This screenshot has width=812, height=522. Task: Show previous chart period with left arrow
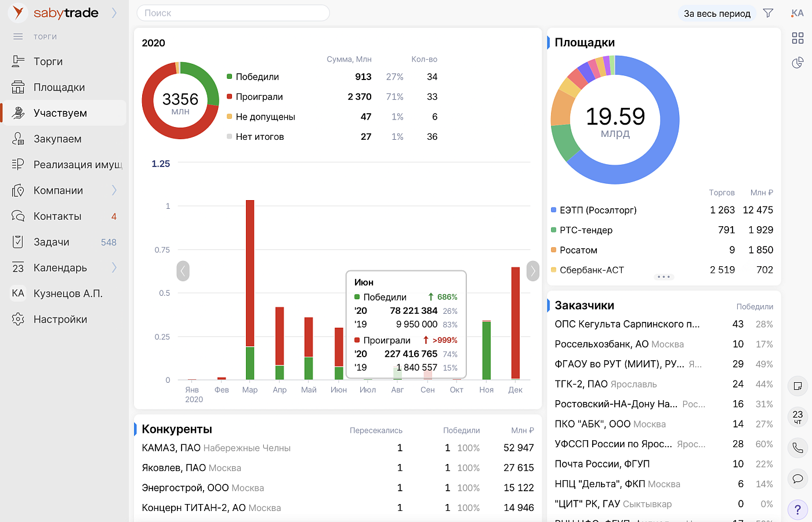(x=183, y=271)
